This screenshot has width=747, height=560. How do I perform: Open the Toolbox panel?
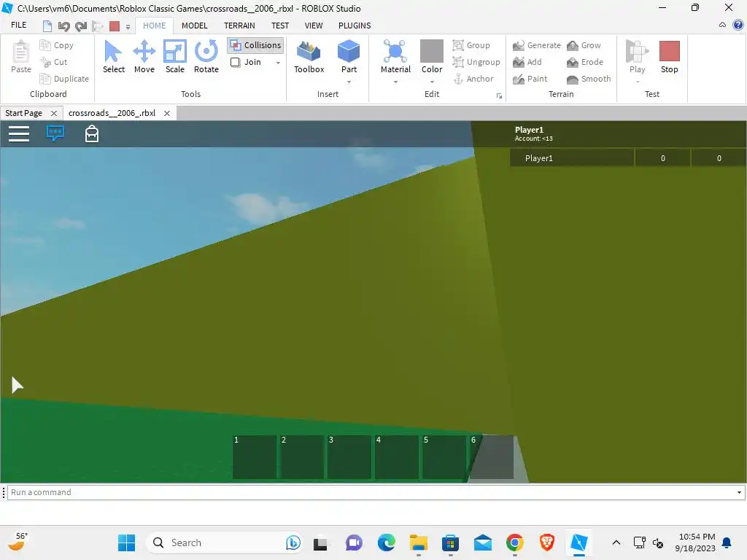click(x=309, y=57)
